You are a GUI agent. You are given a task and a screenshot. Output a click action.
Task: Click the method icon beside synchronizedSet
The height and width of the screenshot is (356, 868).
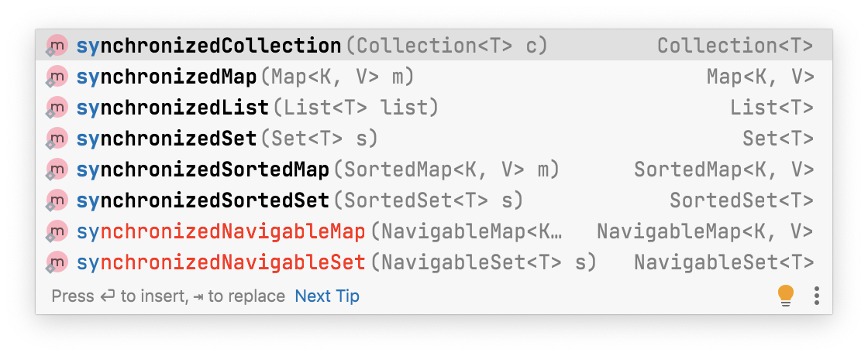pyautogui.click(x=57, y=139)
